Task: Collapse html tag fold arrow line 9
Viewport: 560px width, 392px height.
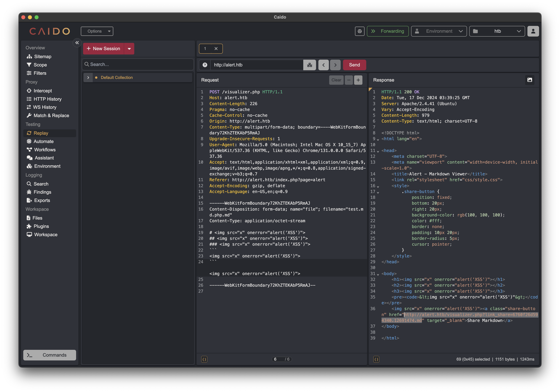Action: tap(378, 140)
